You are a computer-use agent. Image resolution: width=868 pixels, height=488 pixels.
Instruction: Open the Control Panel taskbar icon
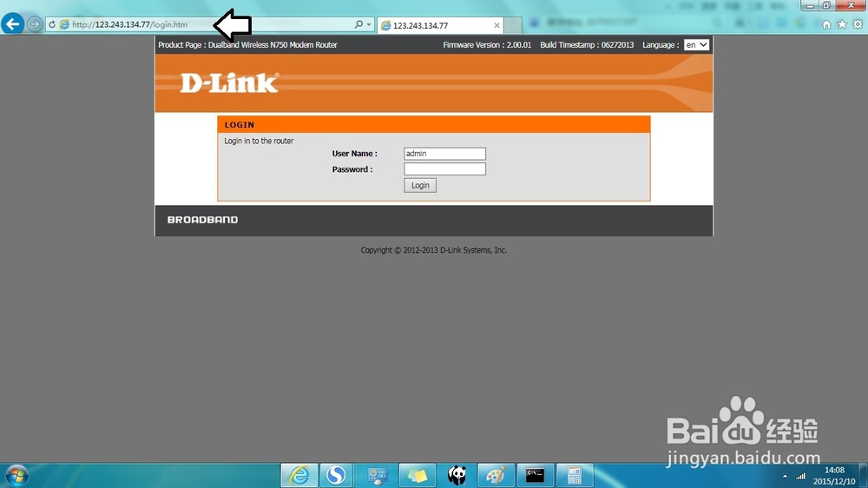point(378,475)
